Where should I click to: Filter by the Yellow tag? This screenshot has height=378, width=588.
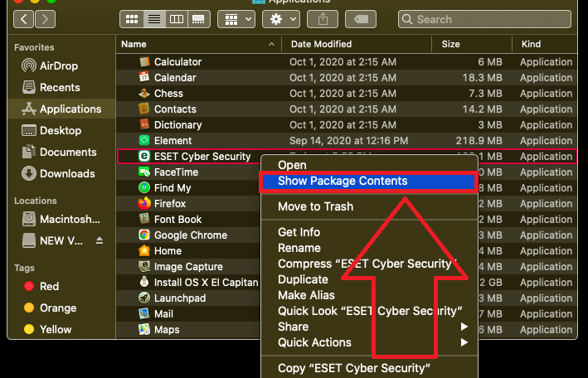point(47,329)
